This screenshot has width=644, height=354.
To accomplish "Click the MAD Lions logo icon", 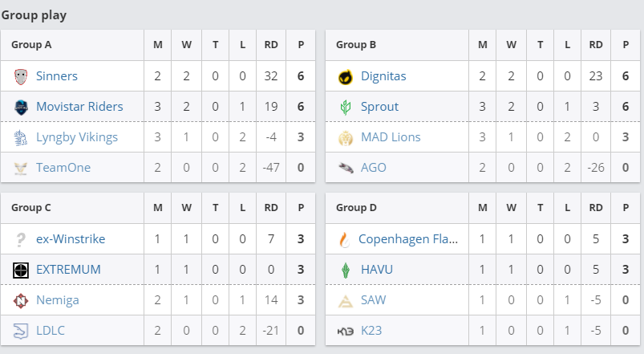I will 346,137.
